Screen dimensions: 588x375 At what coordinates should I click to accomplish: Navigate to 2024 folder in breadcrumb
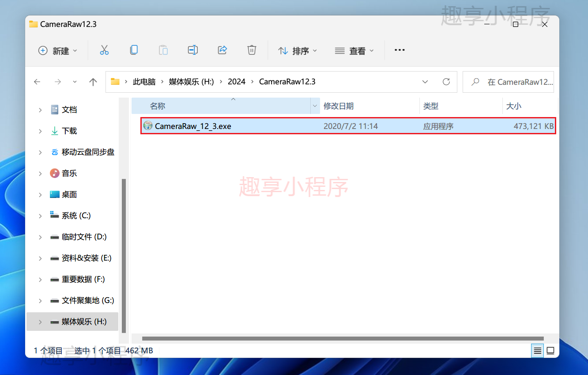click(237, 82)
